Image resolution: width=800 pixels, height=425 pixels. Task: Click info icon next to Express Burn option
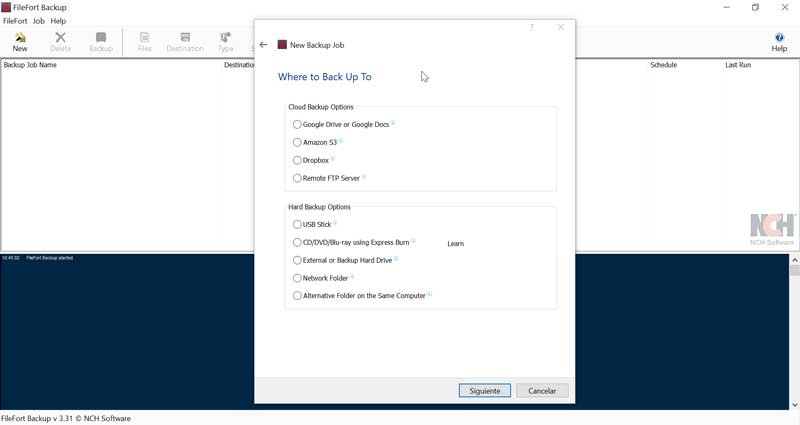(413, 241)
